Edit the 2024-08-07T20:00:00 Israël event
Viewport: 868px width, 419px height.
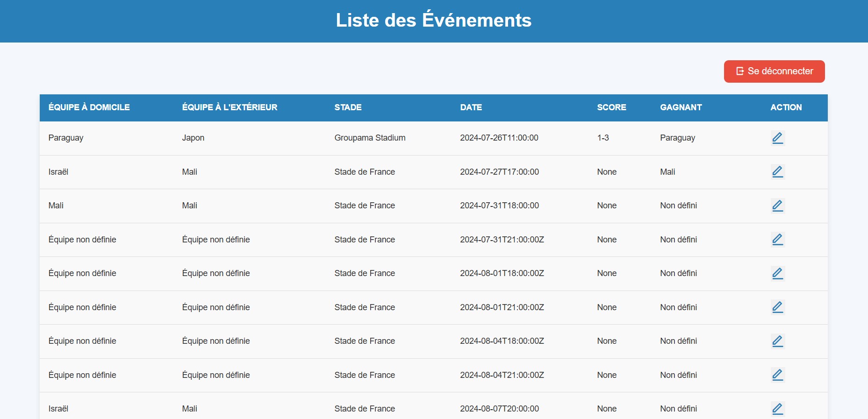(x=777, y=409)
